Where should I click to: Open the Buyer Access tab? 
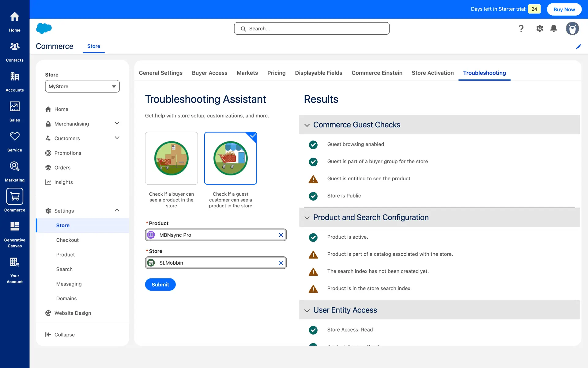coord(209,73)
